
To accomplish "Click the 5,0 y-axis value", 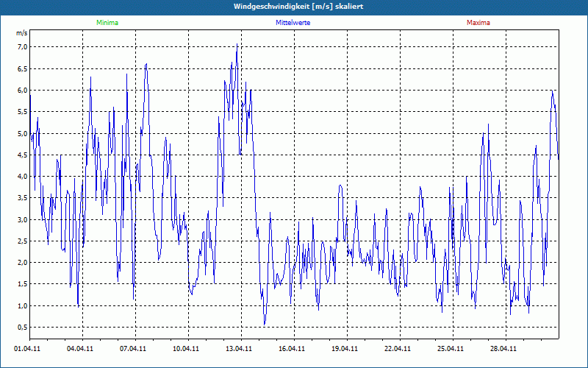I will pyautogui.click(x=23, y=134).
